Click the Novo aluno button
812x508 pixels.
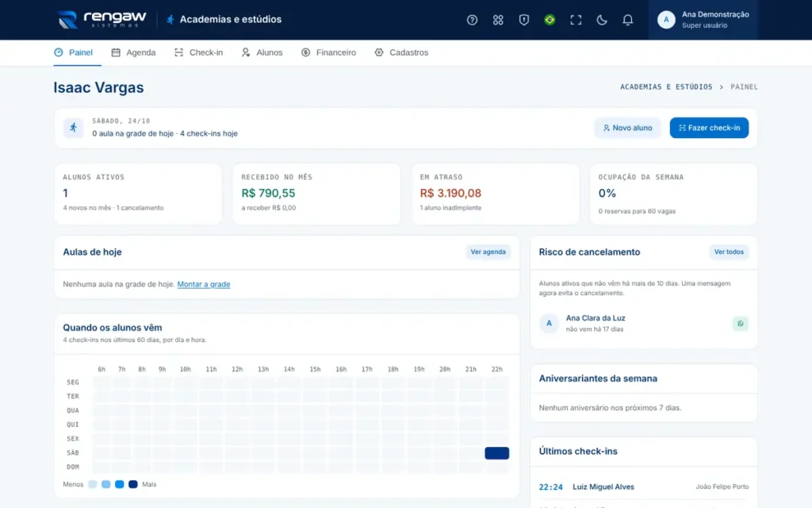point(627,128)
